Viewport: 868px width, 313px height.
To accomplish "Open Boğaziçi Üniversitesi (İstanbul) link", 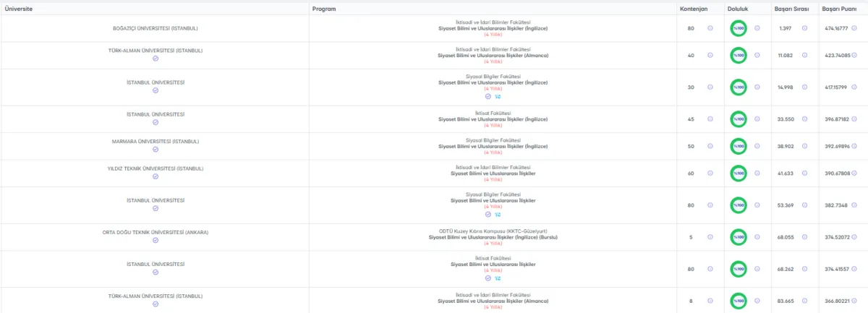I will [156, 28].
